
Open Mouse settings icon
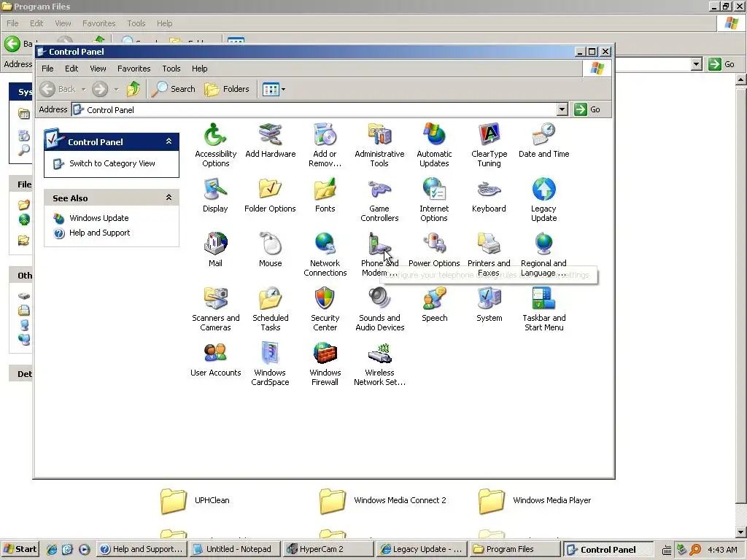270,244
